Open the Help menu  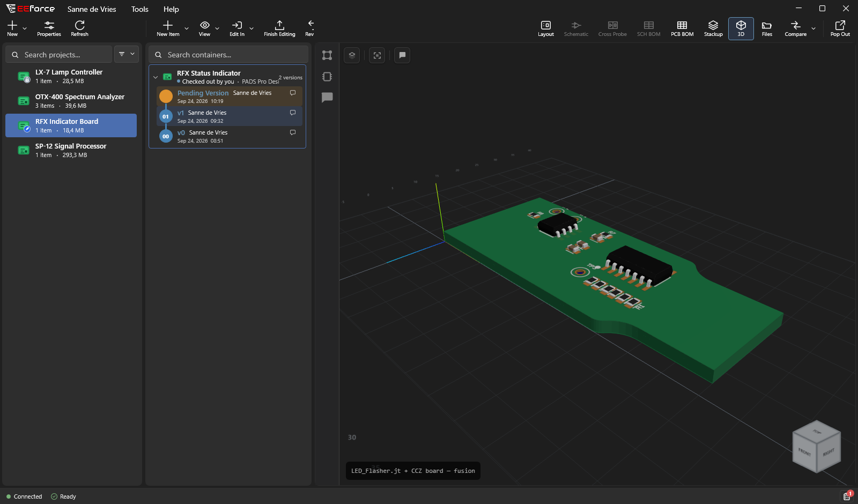pos(171,9)
